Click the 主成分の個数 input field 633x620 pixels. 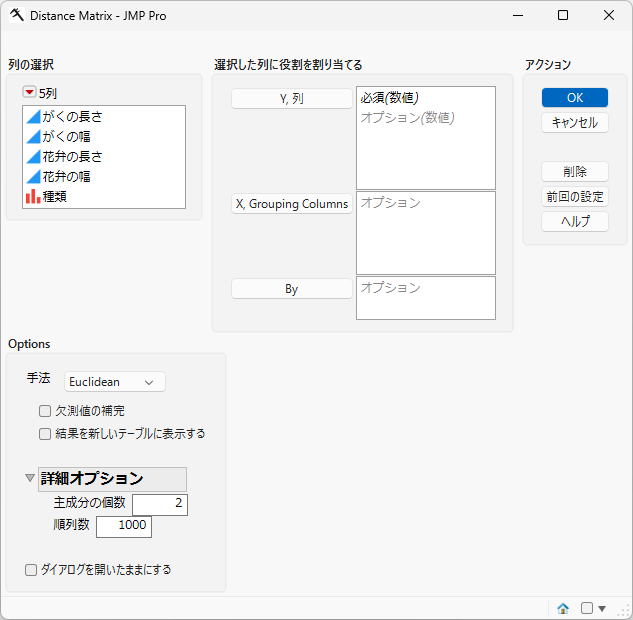tap(160, 505)
